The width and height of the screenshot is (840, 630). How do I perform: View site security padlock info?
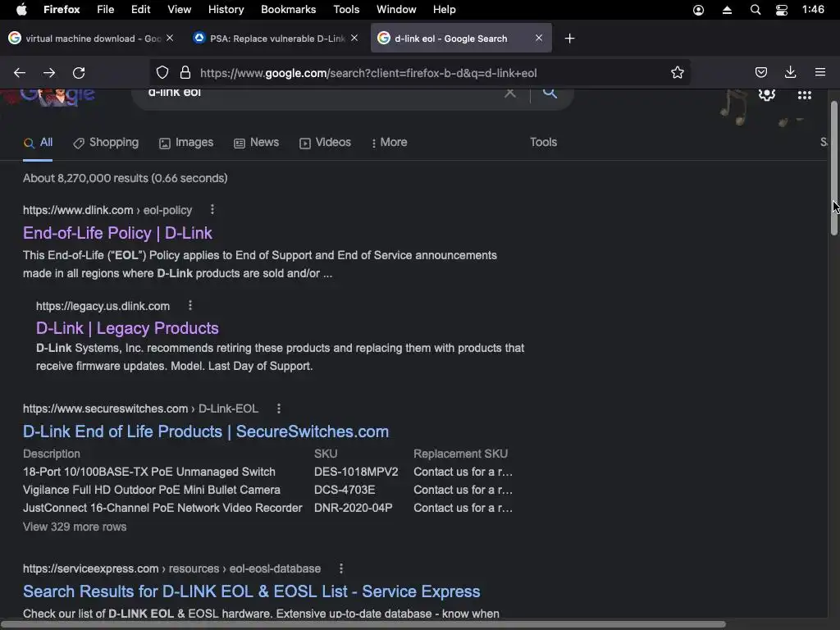185,73
